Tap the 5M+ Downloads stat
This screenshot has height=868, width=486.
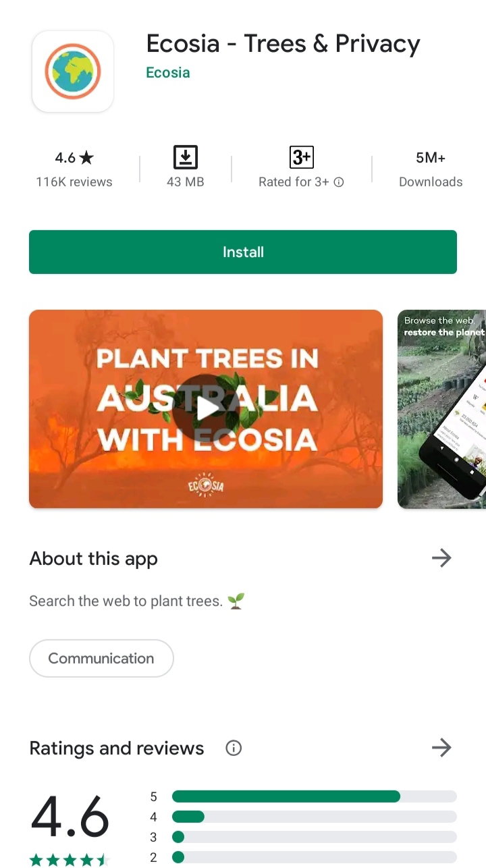pyautogui.click(x=431, y=169)
